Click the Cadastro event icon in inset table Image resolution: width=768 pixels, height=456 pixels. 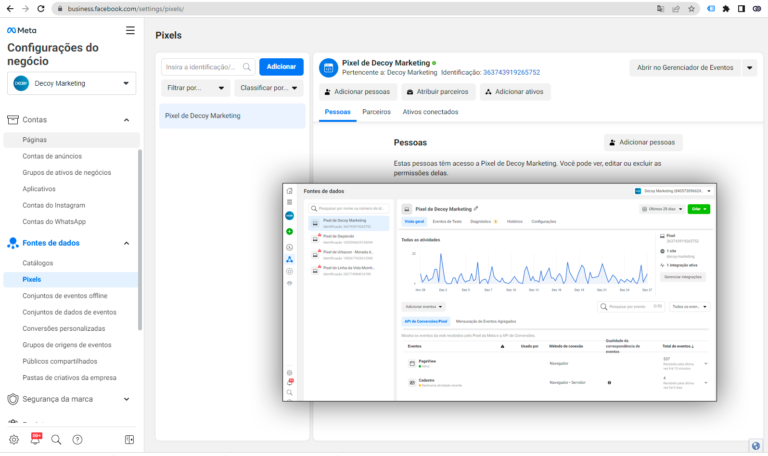pyautogui.click(x=412, y=383)
